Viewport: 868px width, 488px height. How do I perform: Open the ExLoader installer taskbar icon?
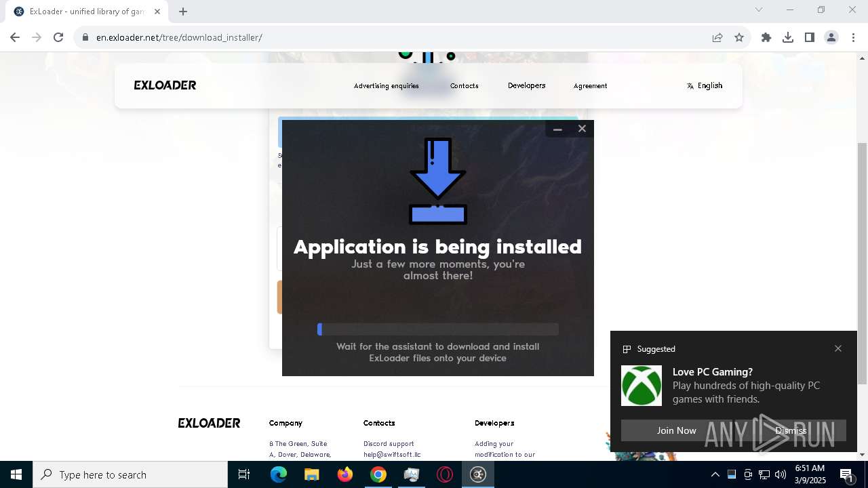point(478,474)
